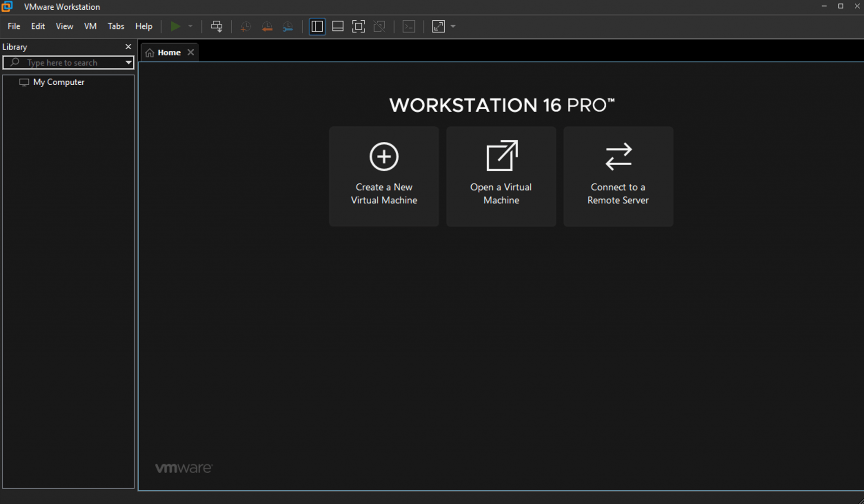
Task: Open the power options dropdown arrow
Action: (191, 26)
